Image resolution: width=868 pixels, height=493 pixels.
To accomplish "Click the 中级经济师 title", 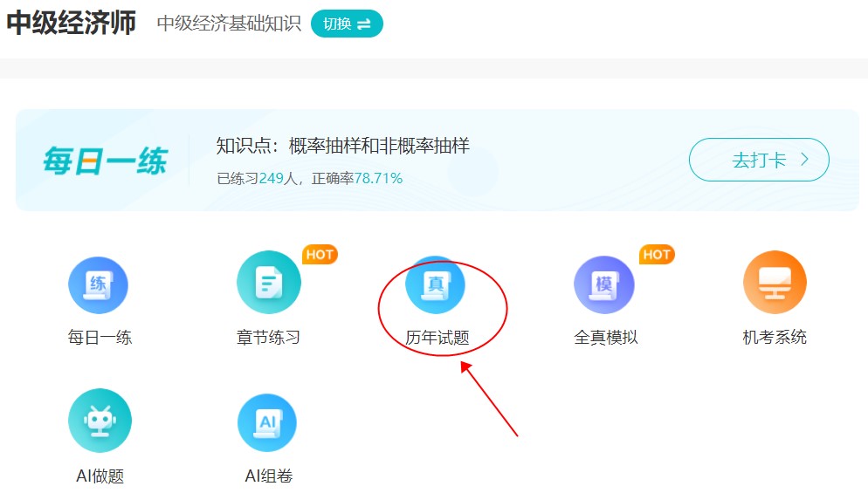I will click(x=71, y=23).
